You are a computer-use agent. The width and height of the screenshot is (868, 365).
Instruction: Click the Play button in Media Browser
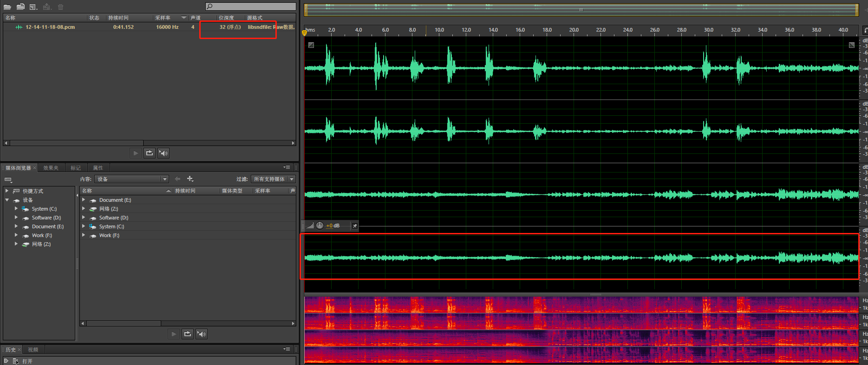click(x=174, y=334)
